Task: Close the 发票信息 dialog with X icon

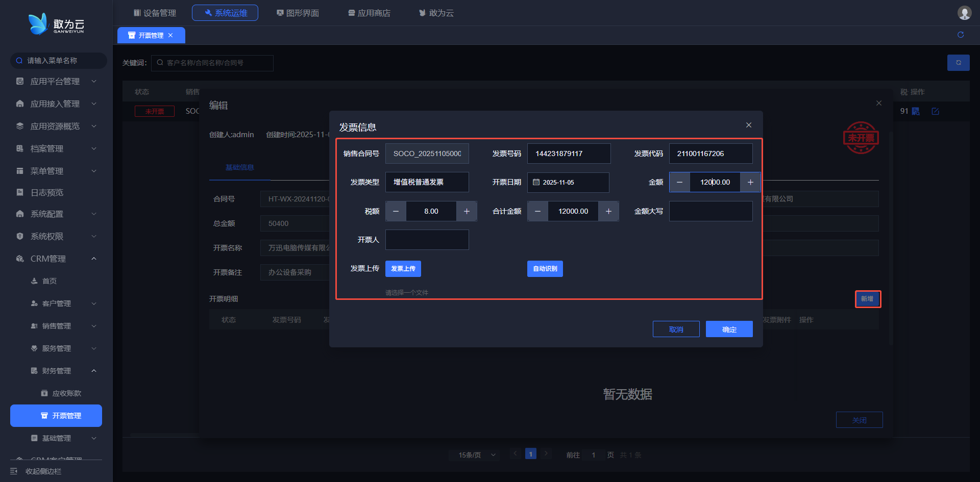Action: [748, 125]
